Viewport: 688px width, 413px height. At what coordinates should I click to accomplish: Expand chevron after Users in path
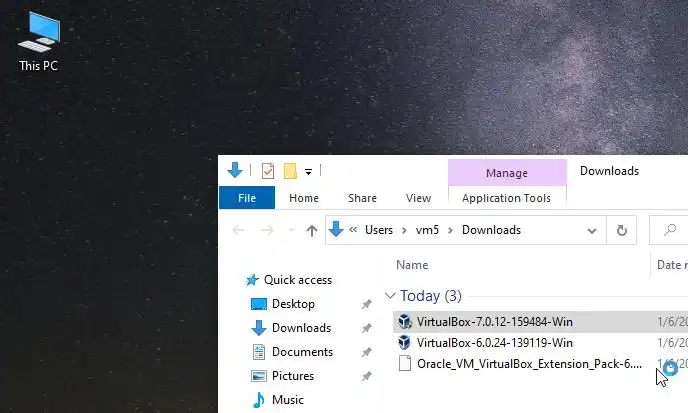point(404,230)
